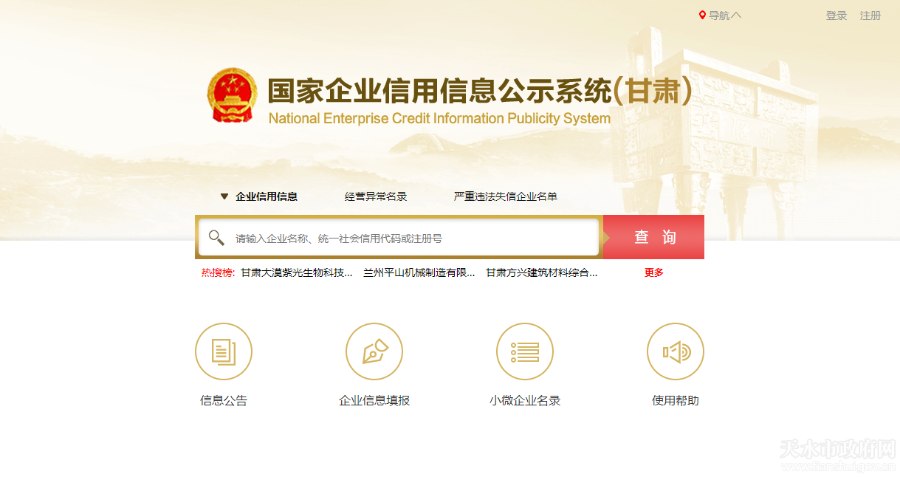Open the 严重违法失信企业名单 tab
The image size is (900, 477).
(x=505, y=197)
